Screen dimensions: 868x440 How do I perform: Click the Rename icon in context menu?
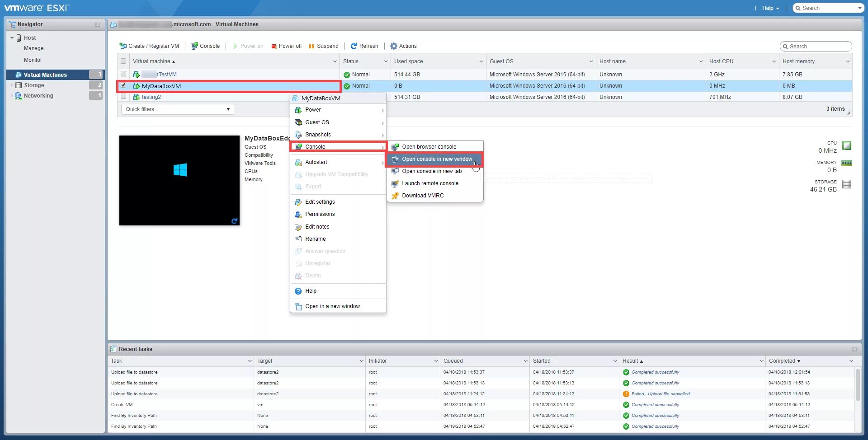(298, 239)
